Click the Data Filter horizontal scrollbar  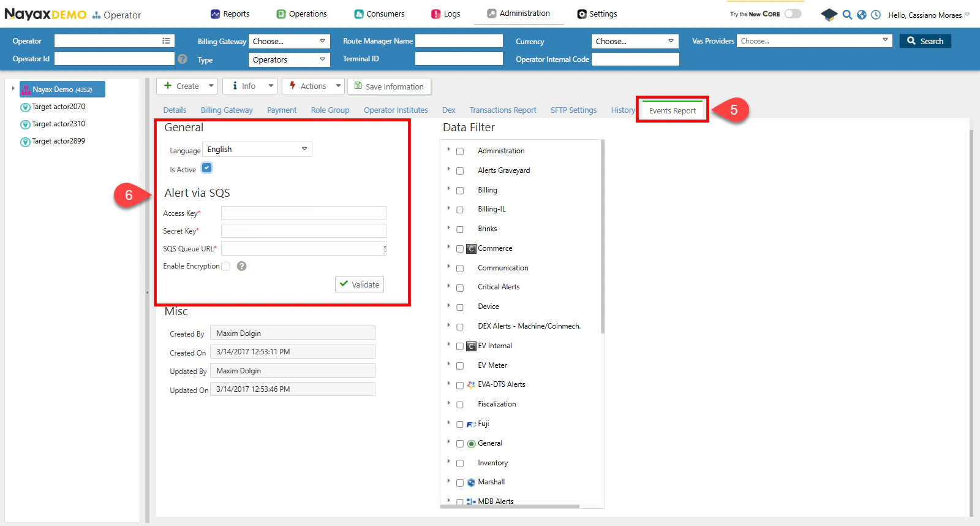(x=510, y=506)
